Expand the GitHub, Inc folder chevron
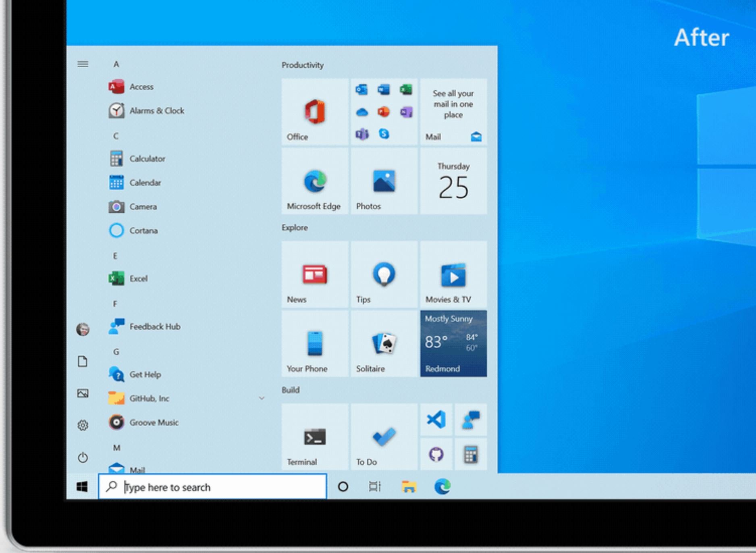The image size is (756, 553). 262,398
